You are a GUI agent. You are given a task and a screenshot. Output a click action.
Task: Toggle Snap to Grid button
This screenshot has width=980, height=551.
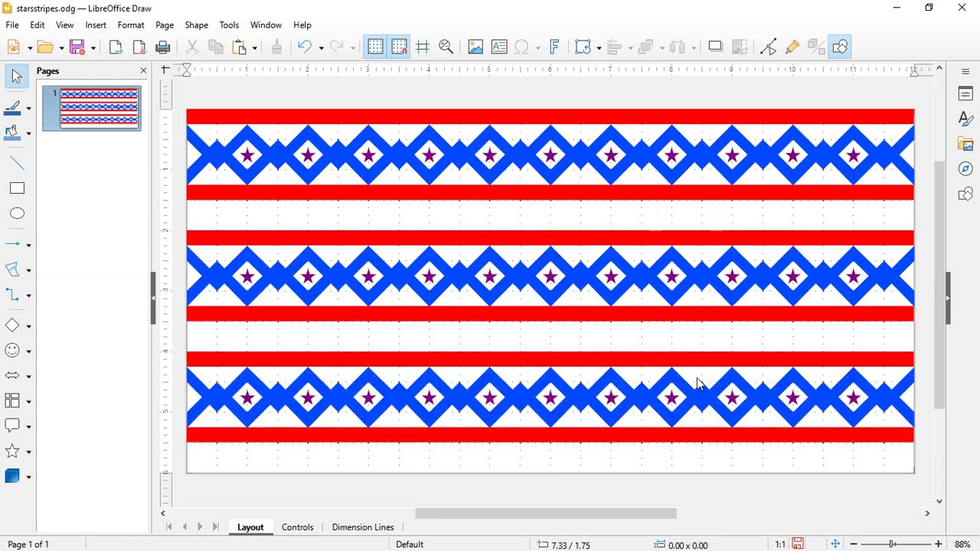click(x=399, y=47)
